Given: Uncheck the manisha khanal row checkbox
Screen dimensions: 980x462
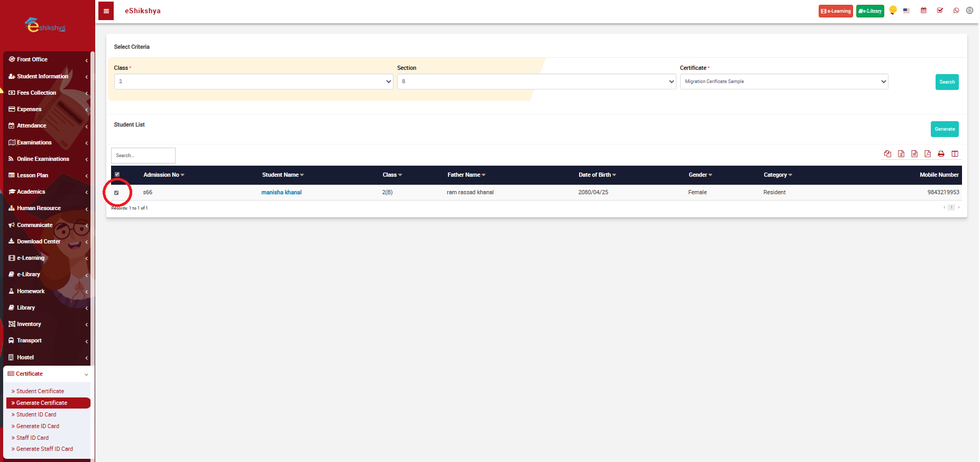Looking at the screenshot, I should [116, 193].
